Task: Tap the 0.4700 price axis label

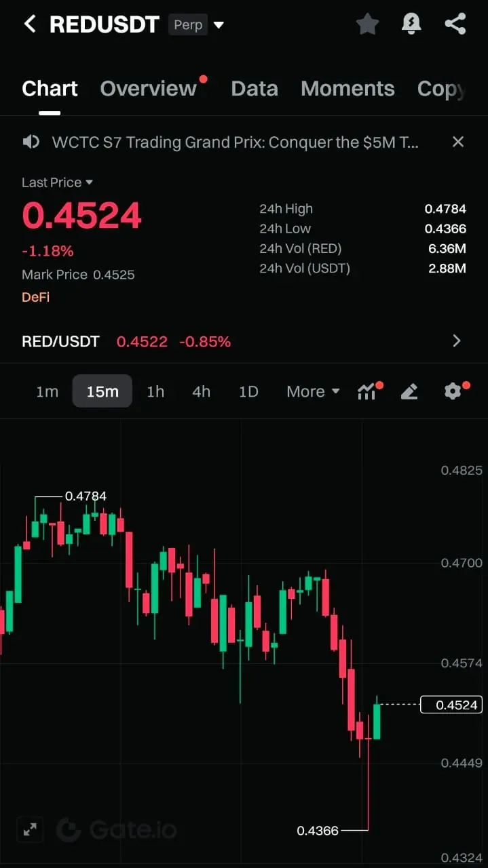Action: 462,563
